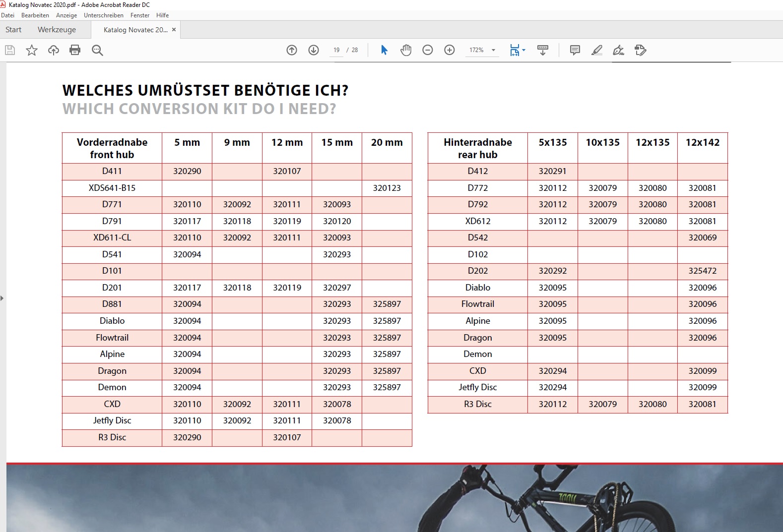Click the 320120 value in the D791 row

[337, 221]
